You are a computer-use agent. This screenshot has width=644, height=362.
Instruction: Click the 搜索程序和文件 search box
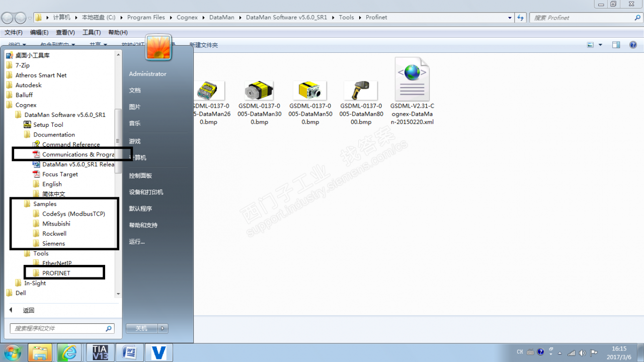point(62,328)
